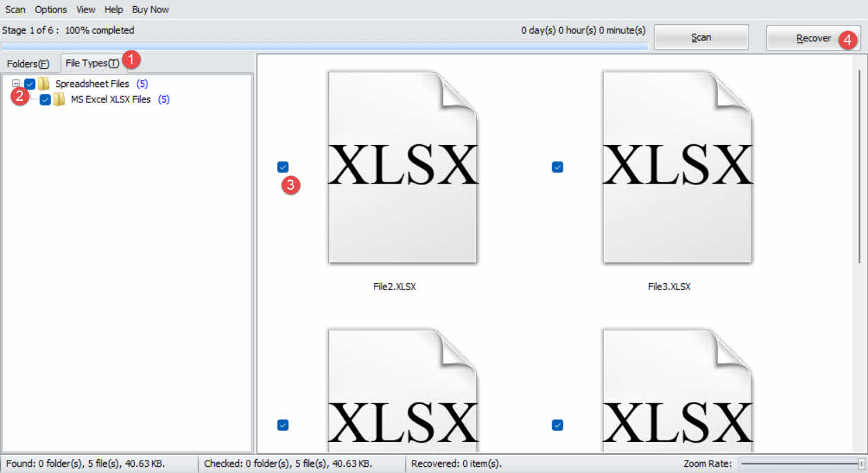Uncheck the MS Excel XLSX Files checkbox
The height and width of the screenshot is (473, 868).
pos(46,99)
